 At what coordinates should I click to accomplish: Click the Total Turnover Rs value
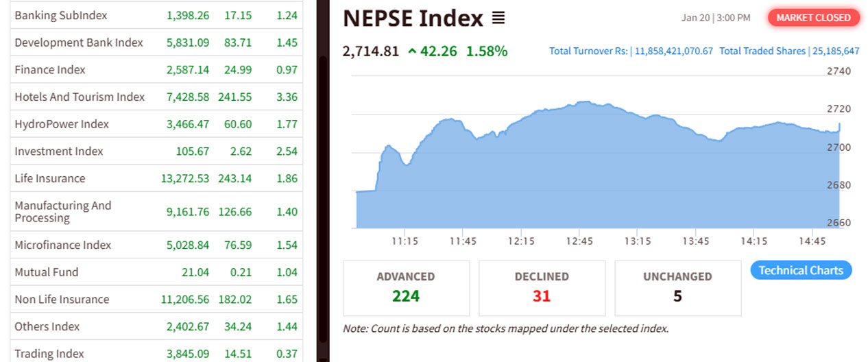(673, 51)
